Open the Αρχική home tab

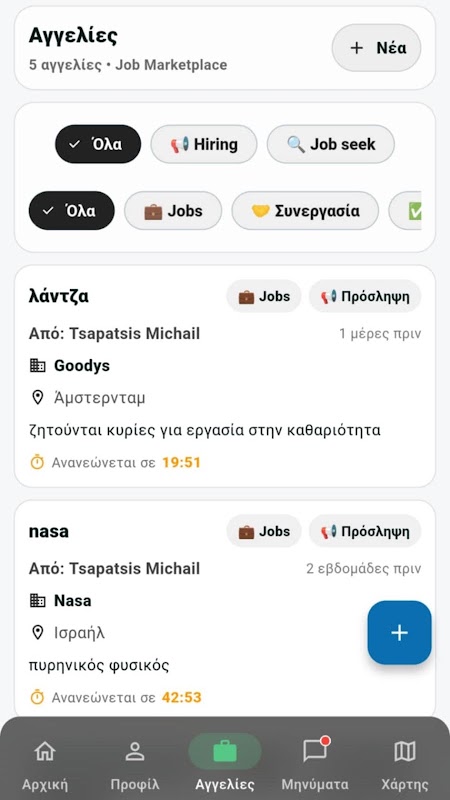[x=45, y=765]
